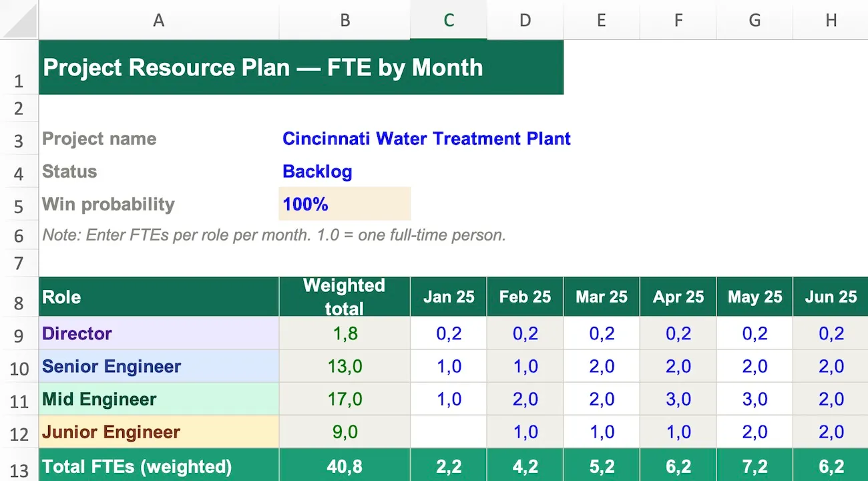
Task: Select the row 9 header
Action: 19,334
